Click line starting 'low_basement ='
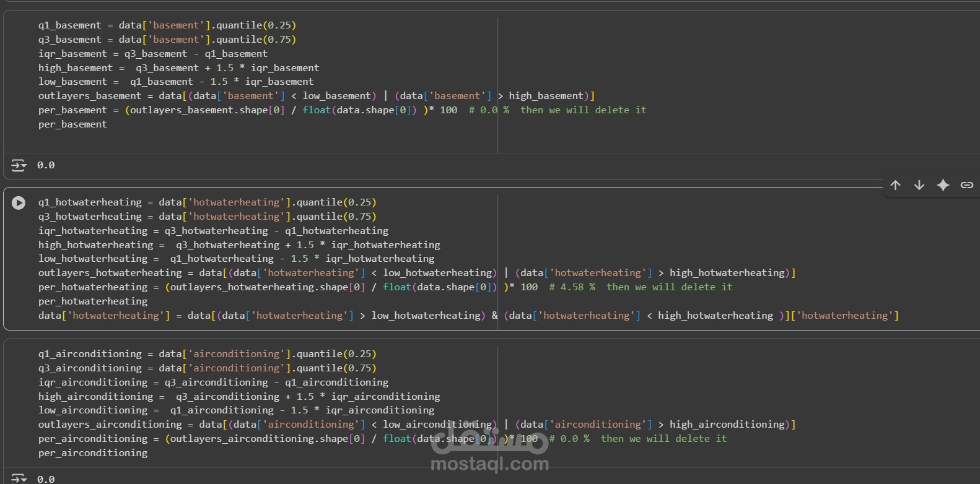Viewport: 980px width, 484px height. coord(176,82)
